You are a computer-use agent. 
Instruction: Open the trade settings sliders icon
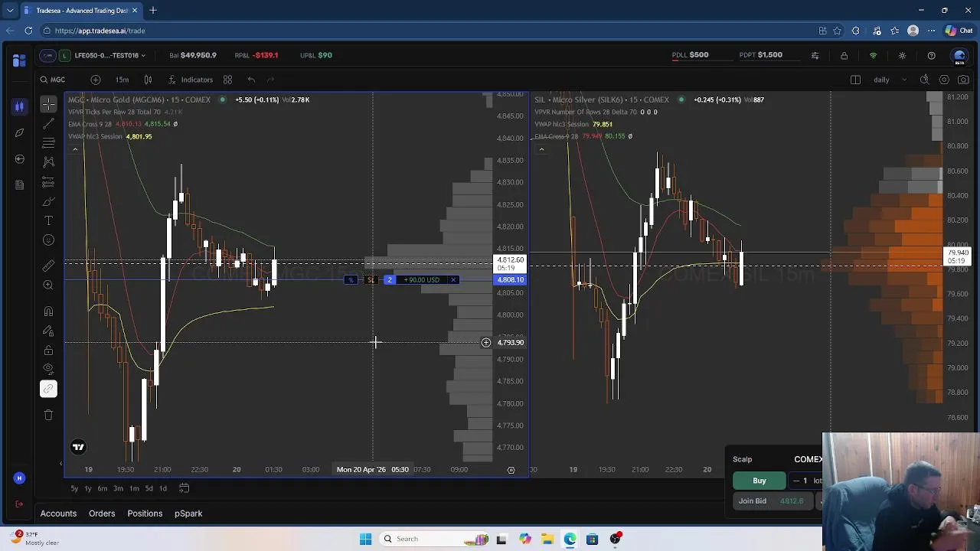click(815, 55)
